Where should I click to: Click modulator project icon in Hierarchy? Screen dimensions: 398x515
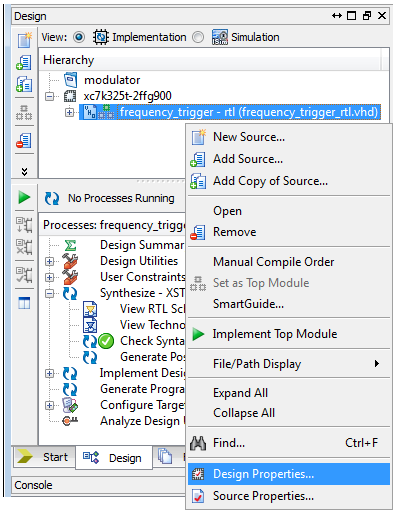[x=70, y=80]
